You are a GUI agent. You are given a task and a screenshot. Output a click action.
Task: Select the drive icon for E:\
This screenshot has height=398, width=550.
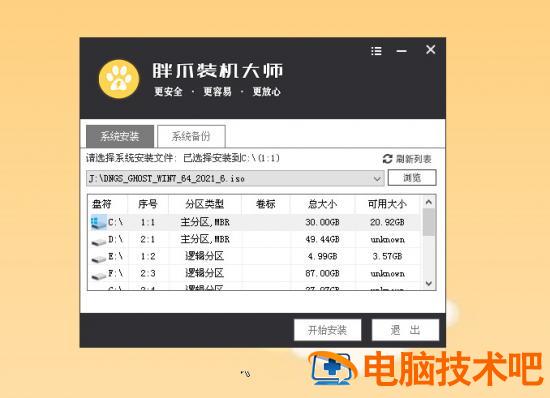coord(99,258)
